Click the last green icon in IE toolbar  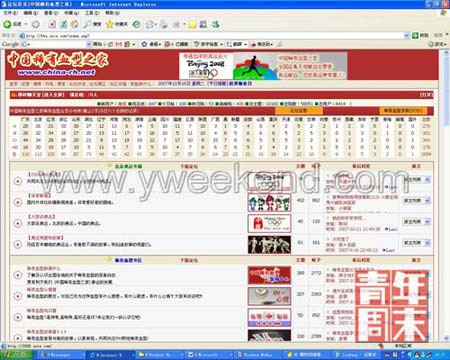pos(216,24)
